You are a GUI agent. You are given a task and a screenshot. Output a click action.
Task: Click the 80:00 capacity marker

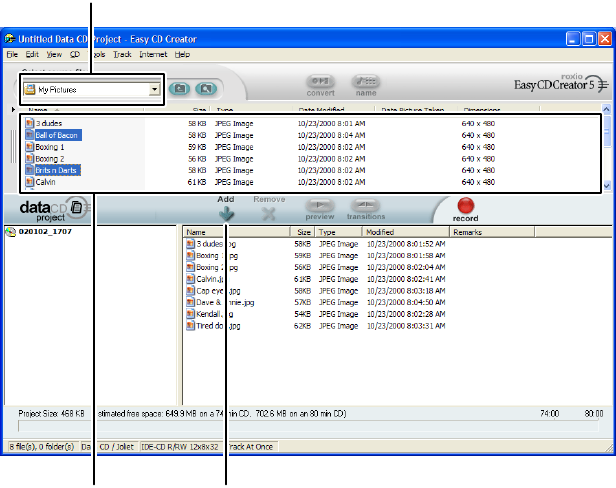pos(594,413)
